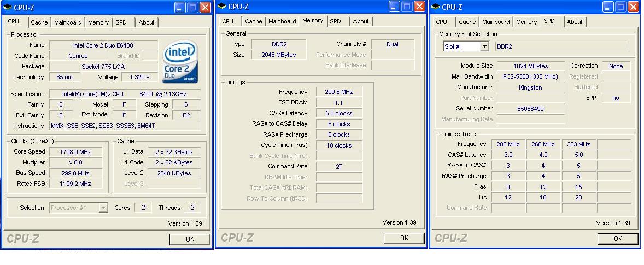Open the CPU tab in the middle CPU-Z window
The height and width of the screenshot is (265, 644).
coord(227,21)
